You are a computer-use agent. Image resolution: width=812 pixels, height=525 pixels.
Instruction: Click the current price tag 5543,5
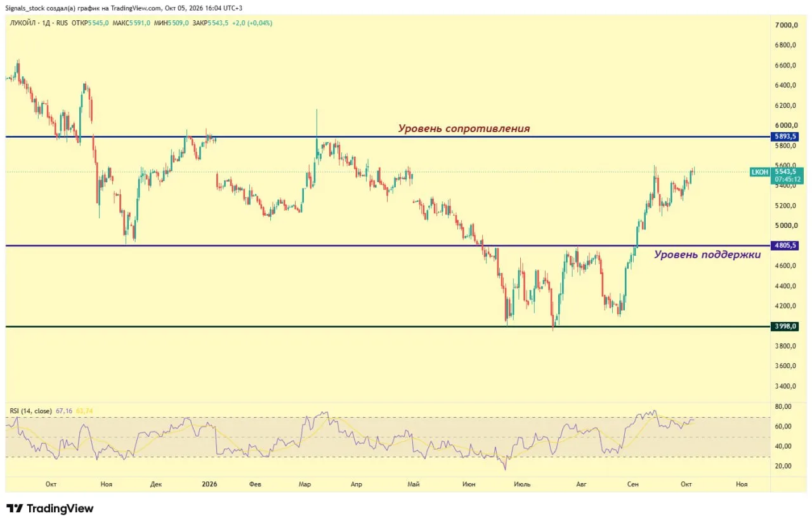tap(785, 171)
